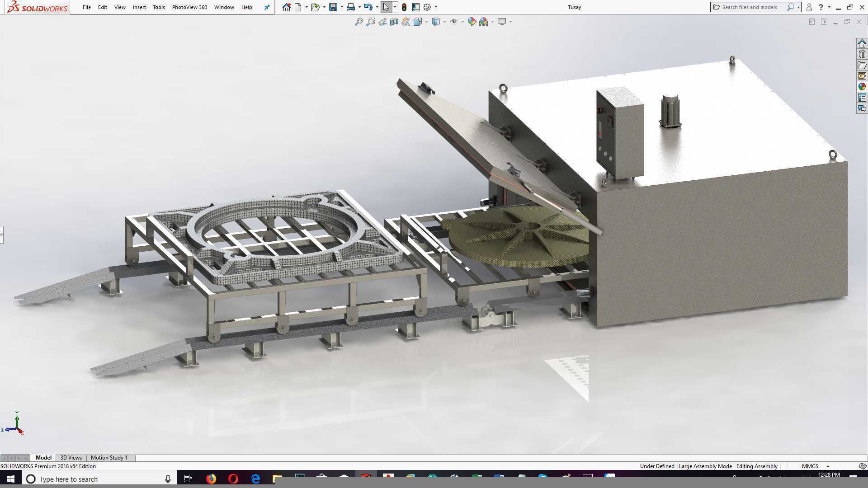Open the Window menu
The width and height of the screenshot is (868, 488).
coord(224,7)
